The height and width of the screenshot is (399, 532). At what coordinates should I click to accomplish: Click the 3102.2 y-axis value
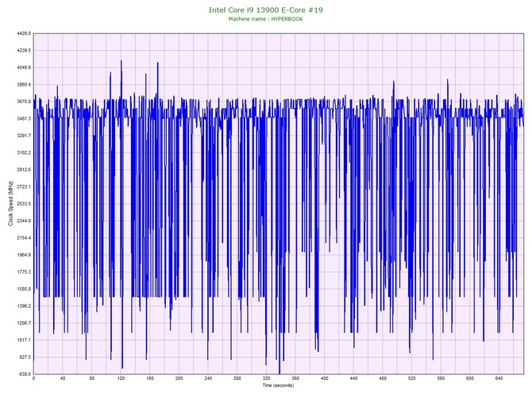[x=24, y=152]
